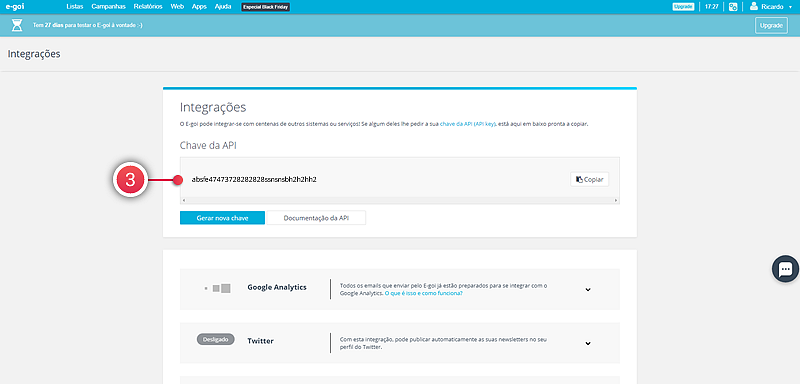Open the O que é isso e como funciona link
This screenshot has height=384, width=800.
423,294
